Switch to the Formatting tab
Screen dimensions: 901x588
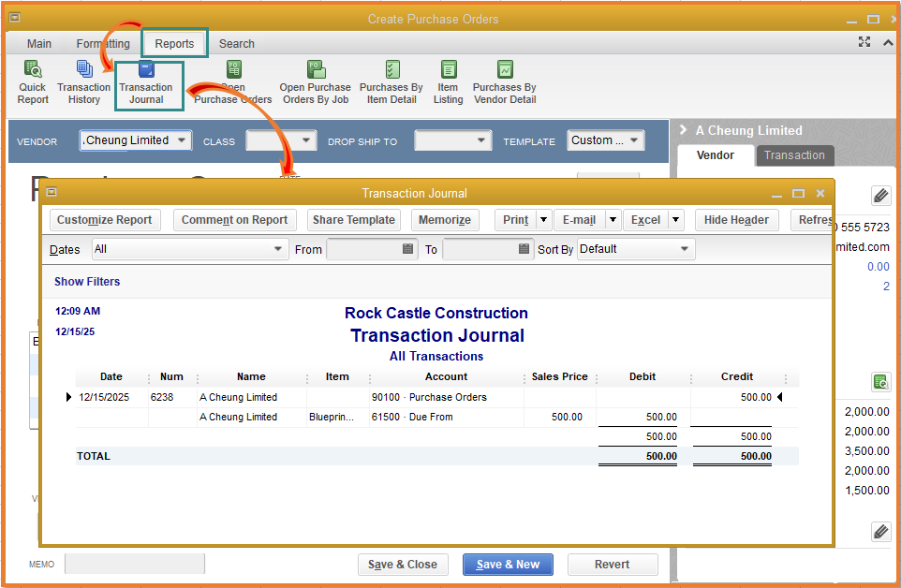pyautogui.click(x=103, y=44)
